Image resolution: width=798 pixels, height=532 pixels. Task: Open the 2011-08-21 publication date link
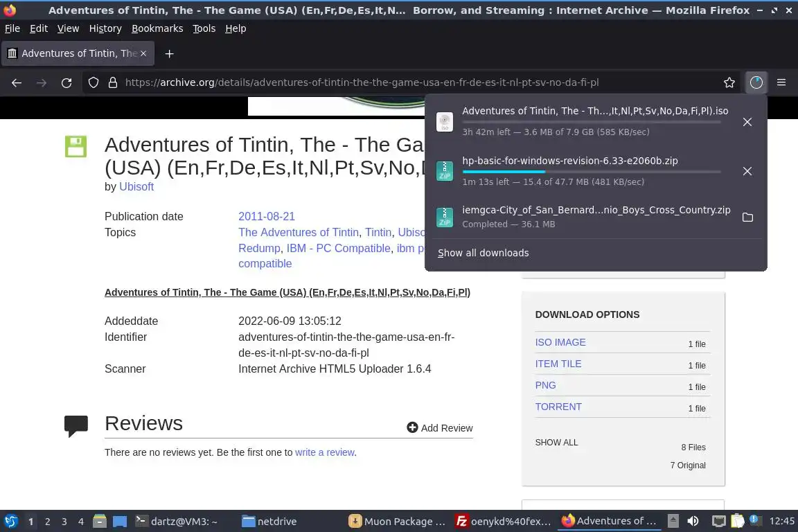(267, 216)
